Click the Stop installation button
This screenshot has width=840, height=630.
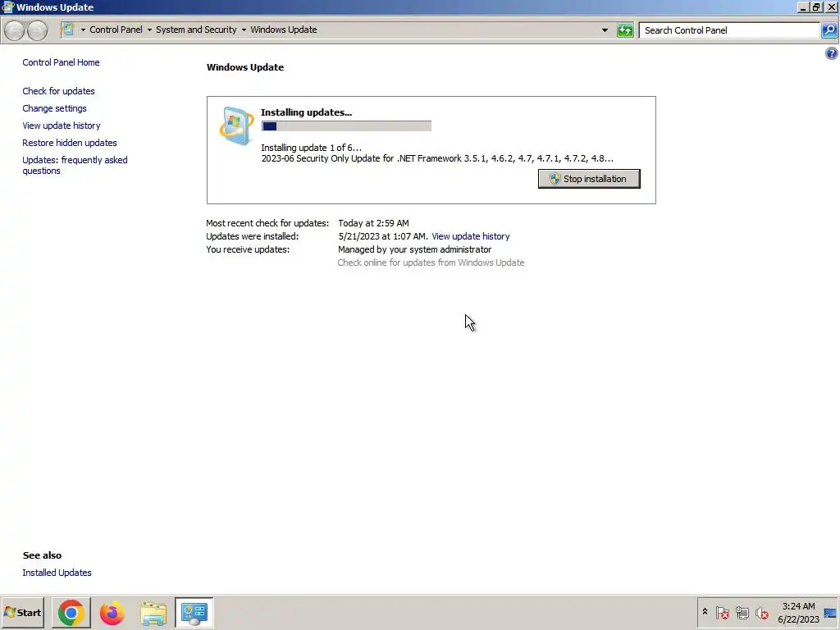589,179
